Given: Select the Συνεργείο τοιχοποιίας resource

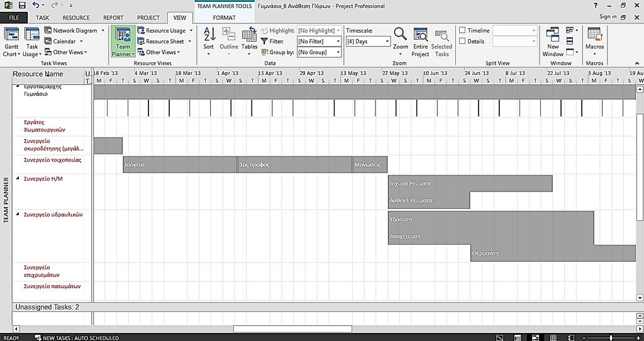Looking at the screenshot, I should click(53, 160).
